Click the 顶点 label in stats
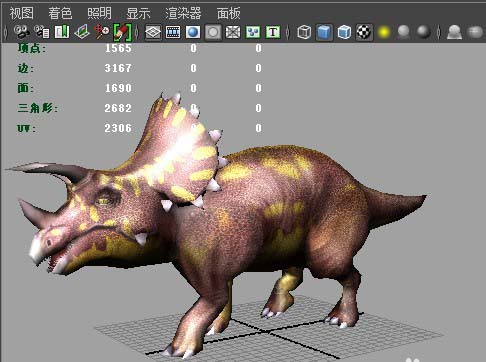The image size is (486, 362). point(32,48)
